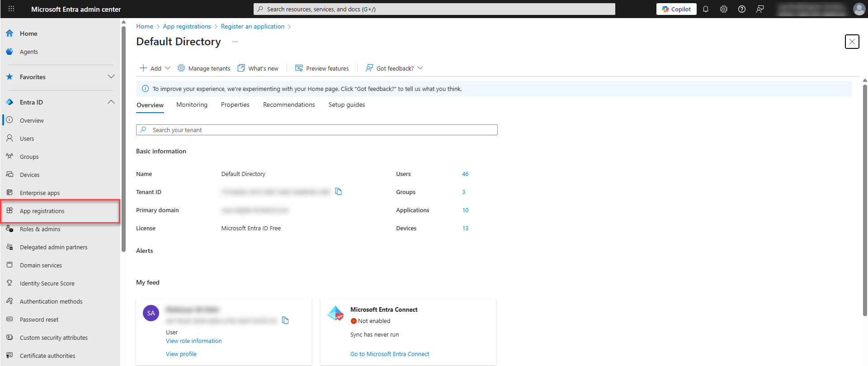Click the Home house icon in sidebar

click(9, 33)
